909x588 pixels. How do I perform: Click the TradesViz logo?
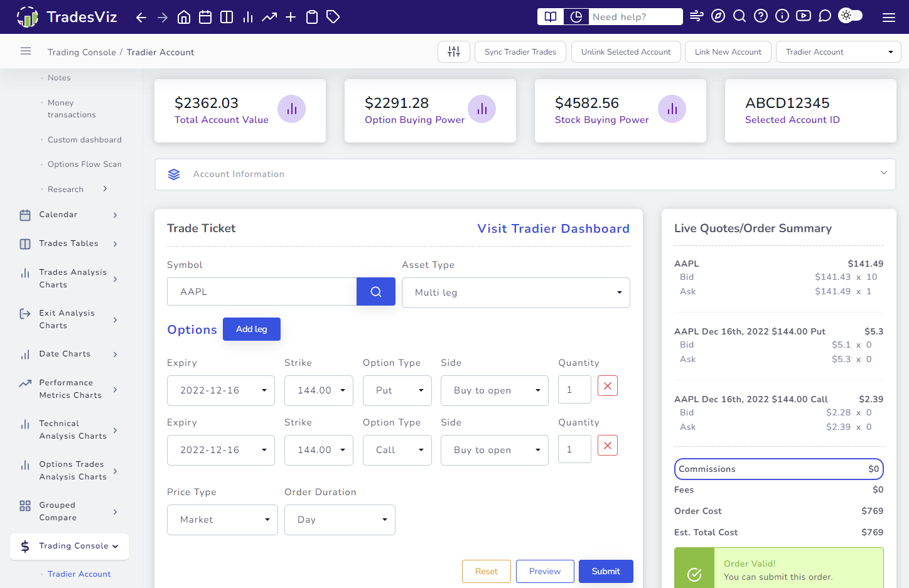click(x=67, y=17)
